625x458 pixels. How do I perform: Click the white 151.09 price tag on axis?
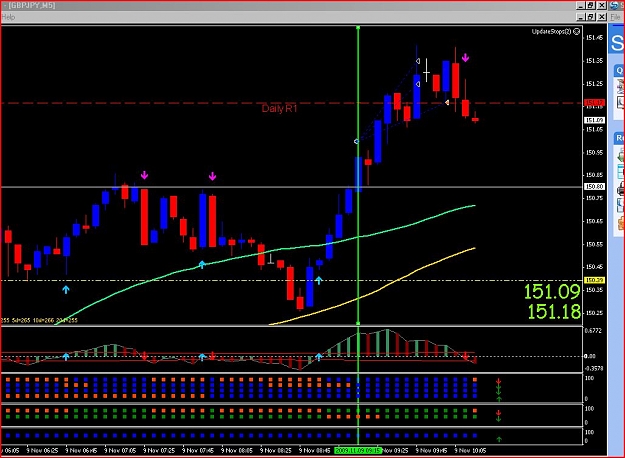[x=594, y=120]
